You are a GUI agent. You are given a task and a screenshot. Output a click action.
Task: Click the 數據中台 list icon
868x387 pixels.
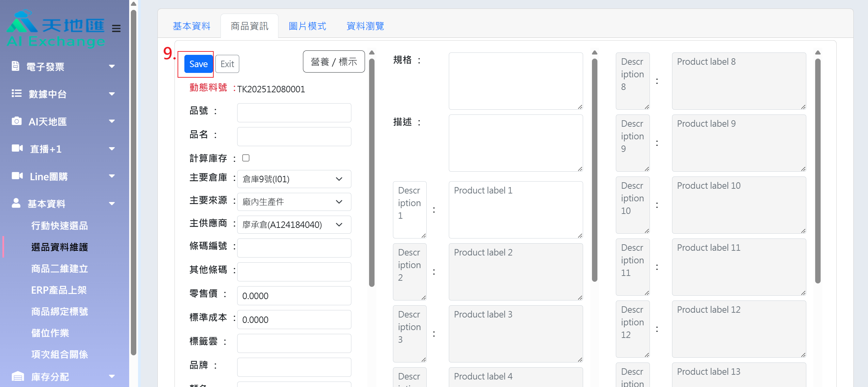pos(16,93)
